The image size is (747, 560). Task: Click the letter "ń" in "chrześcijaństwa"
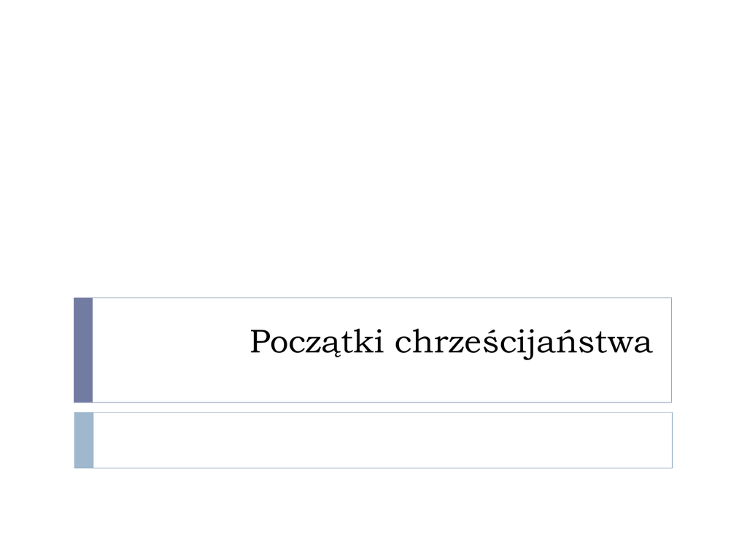pos(573,343)
